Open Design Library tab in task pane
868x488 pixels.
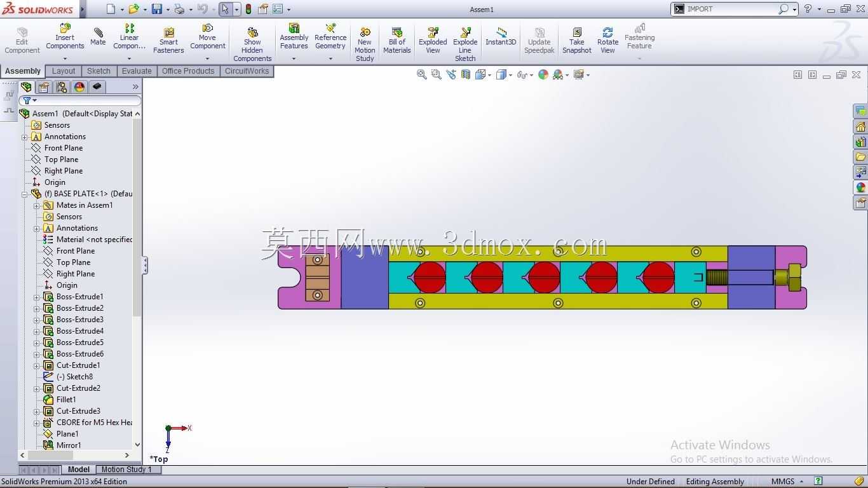click(x=860, y=142)
